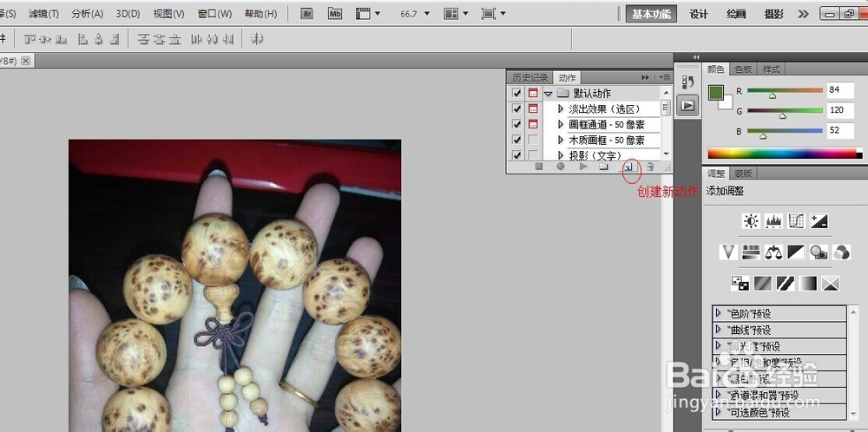Start recording with the round record button

561,167
